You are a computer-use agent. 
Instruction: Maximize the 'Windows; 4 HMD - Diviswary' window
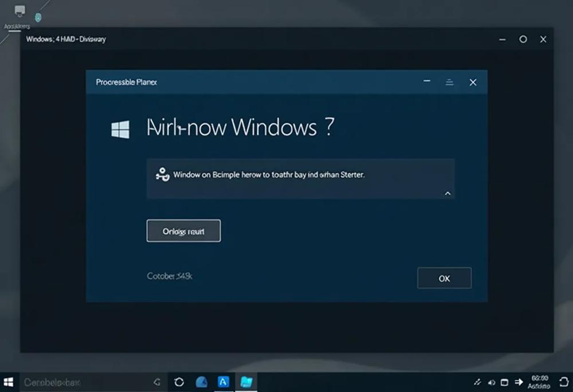(523, 39)
